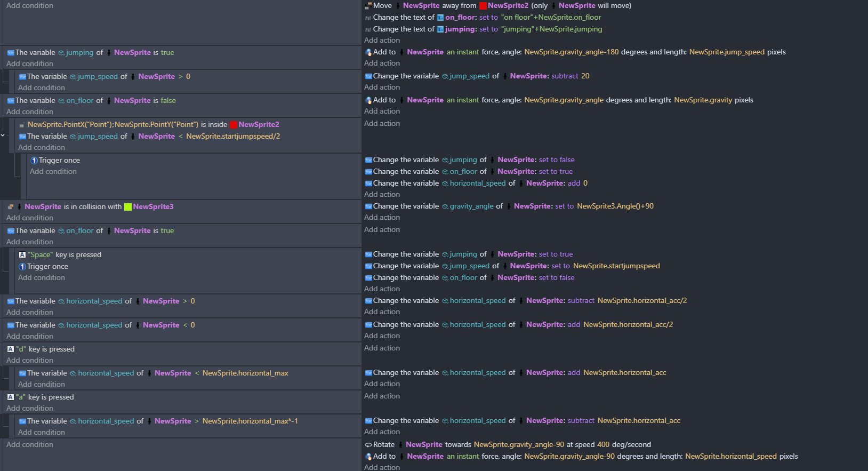Click the text icon of the on_floor text action
868x471 pixels.
368,18
